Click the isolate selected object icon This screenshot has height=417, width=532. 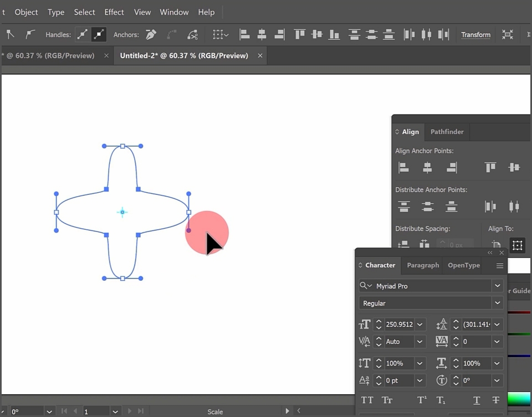point(508,34)
